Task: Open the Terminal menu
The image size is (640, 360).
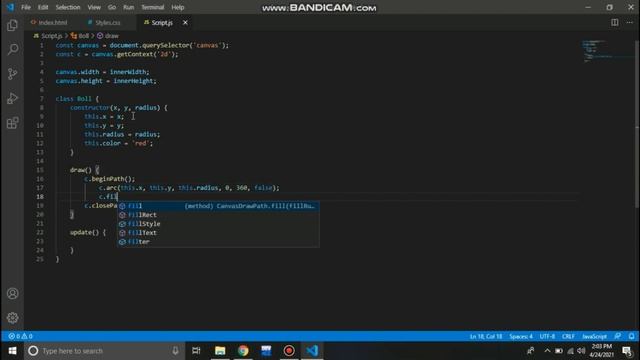Action: pos(152,7)
